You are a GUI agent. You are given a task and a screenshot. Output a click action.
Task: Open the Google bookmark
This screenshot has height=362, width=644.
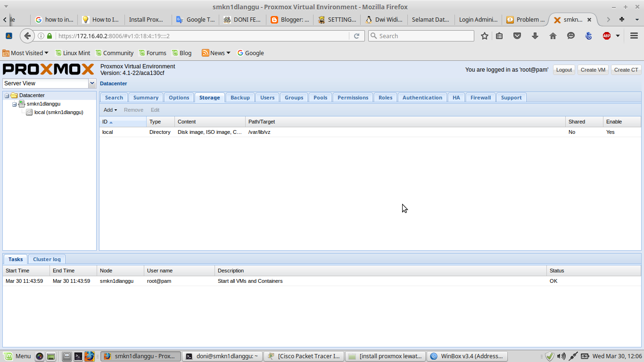pos(250,53)
